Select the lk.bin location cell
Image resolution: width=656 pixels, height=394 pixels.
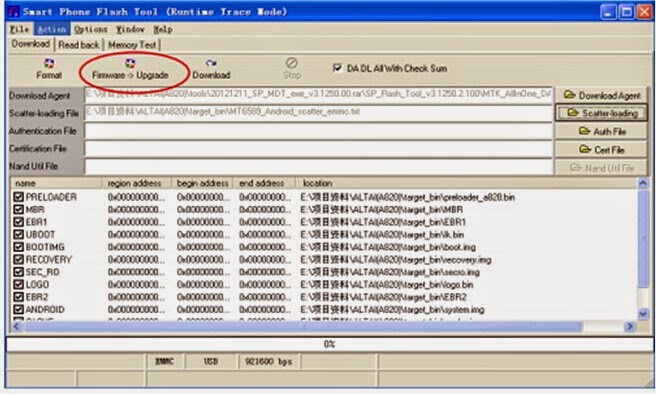click(382, 235)
